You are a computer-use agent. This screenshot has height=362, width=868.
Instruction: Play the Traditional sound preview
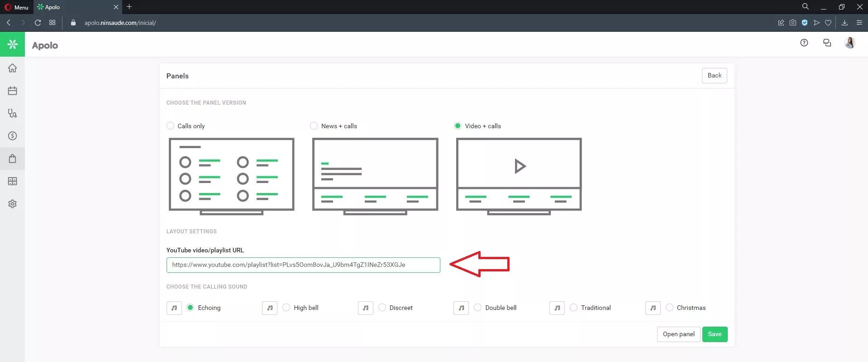(557, 308)
